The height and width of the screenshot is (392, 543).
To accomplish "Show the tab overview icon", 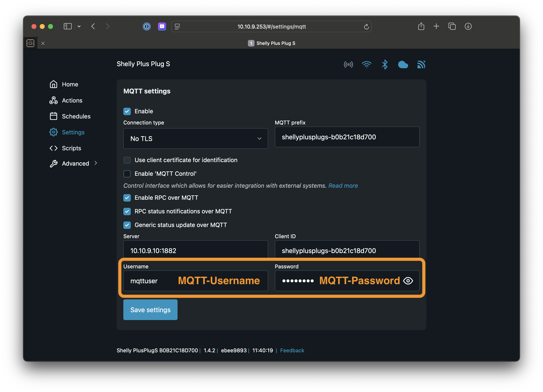I will (452, 26).
